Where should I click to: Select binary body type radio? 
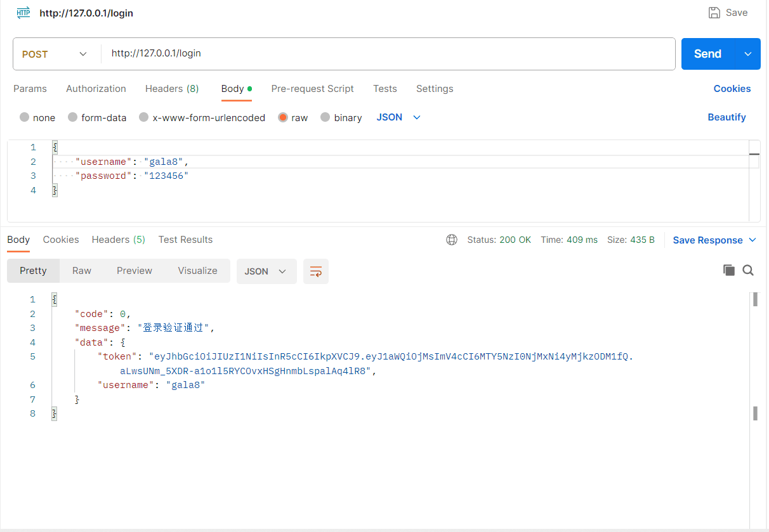click(325, 117)
